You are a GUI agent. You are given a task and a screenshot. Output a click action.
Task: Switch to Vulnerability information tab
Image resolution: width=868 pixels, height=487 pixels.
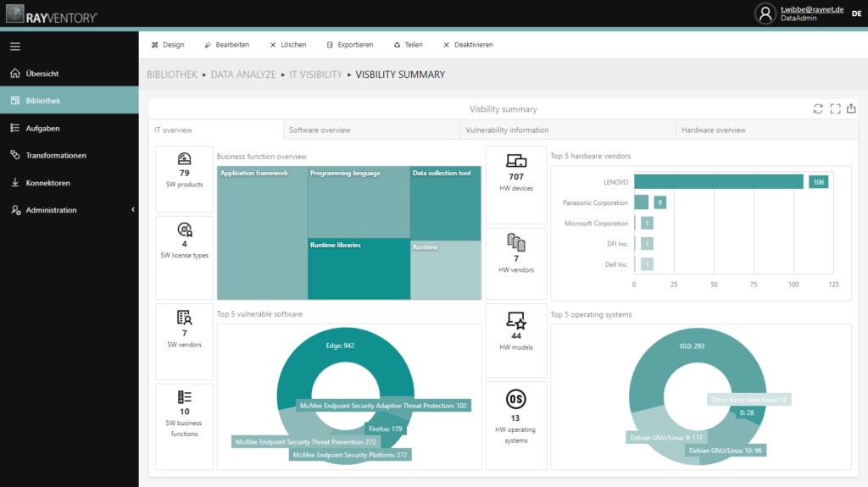point(567,130)
